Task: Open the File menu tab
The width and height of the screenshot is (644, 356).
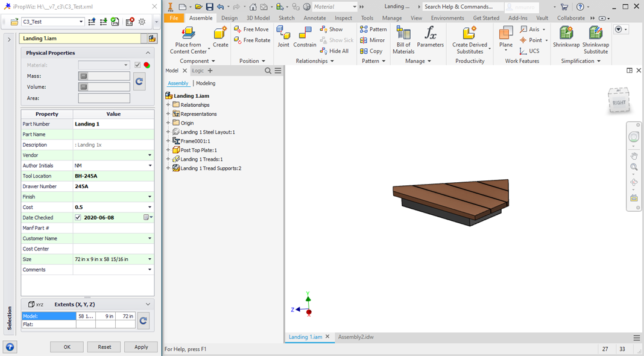Action: (x=174, y=18)
